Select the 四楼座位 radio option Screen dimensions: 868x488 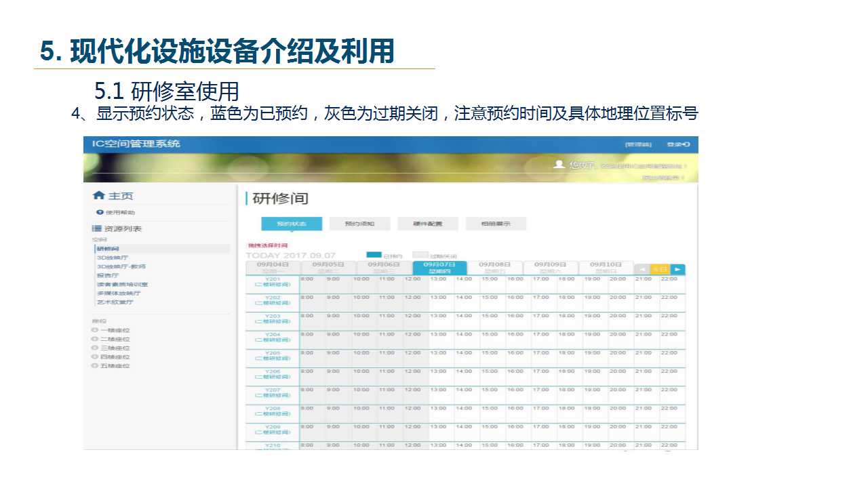point(95,357)
